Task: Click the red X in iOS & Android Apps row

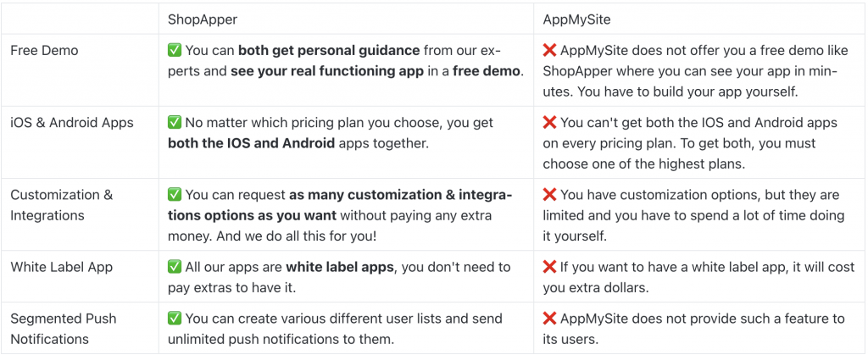Action: point(549,123)
